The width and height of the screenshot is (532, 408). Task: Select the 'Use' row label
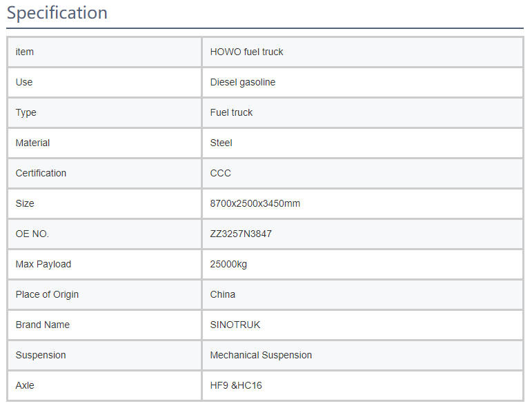(x=24, y=82)
